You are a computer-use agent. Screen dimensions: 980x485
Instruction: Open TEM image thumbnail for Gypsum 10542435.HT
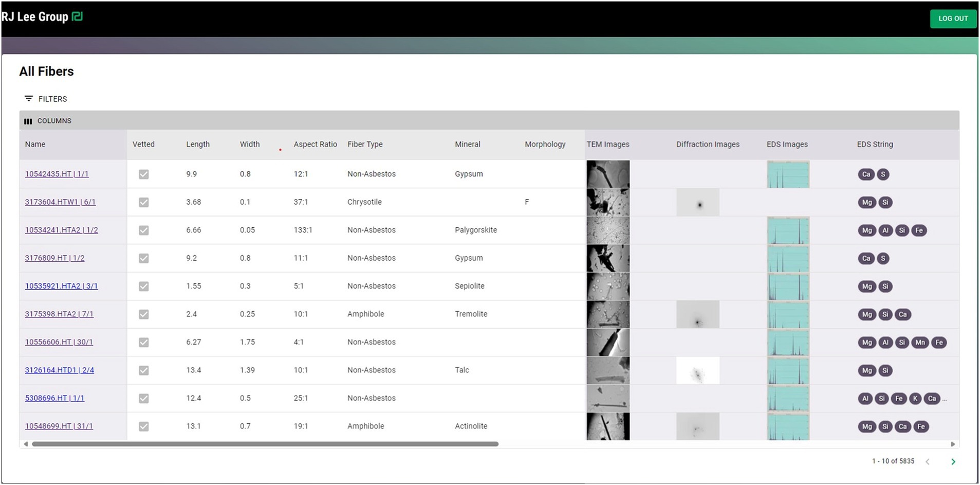pos(608,174)
